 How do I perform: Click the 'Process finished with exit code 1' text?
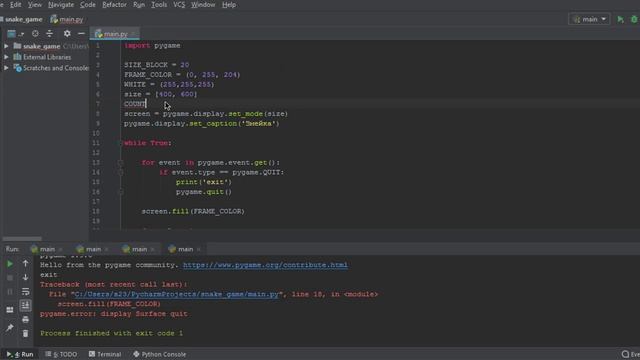coord(111,333)
